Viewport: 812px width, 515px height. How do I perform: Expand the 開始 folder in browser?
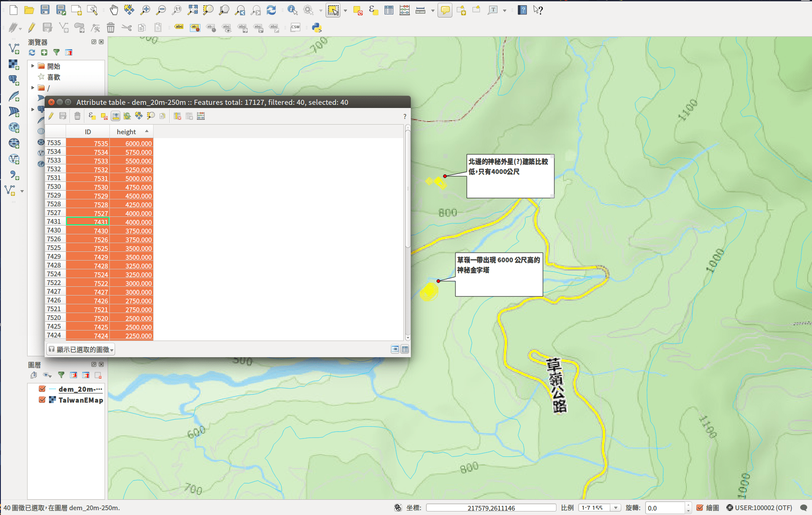[x=33, y=66]
